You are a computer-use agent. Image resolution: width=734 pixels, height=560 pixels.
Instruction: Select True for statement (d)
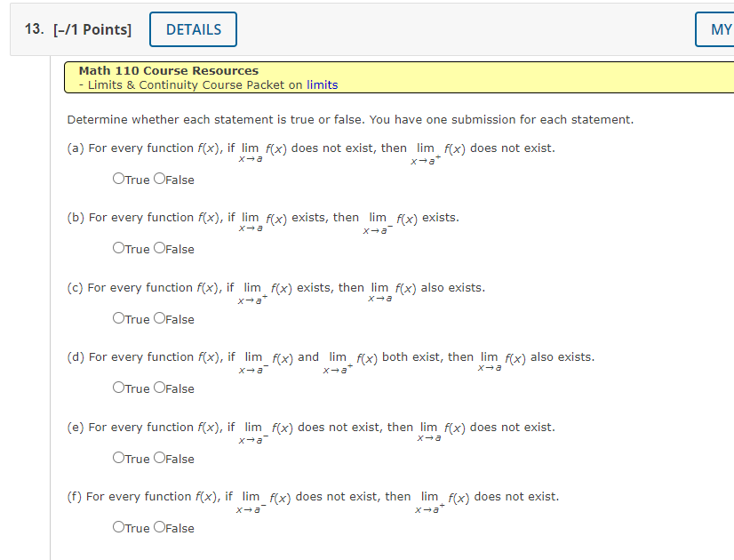coord(118,388)
